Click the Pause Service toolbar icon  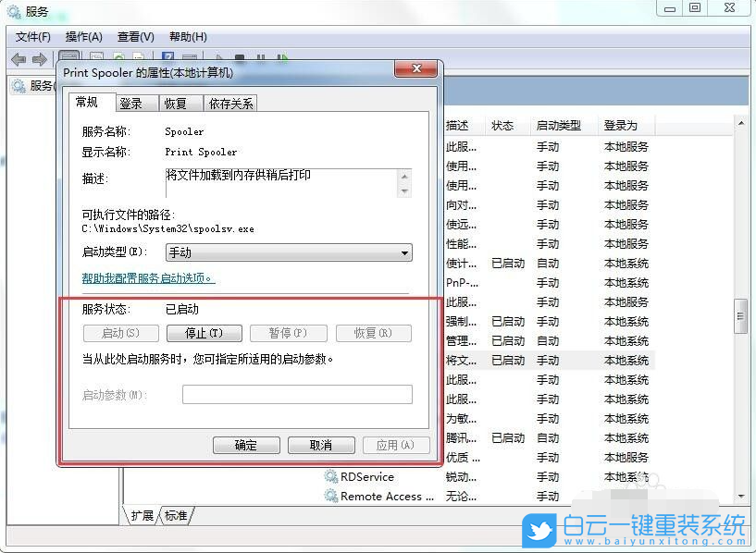click(259, 57)
